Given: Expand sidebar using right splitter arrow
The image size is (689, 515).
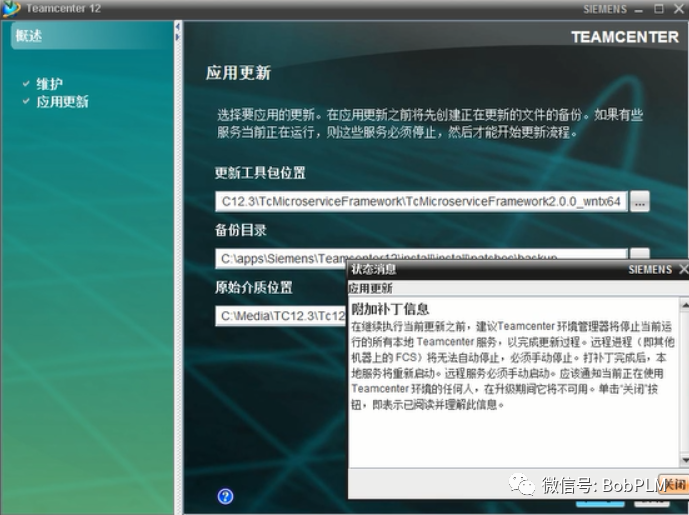Looking at the screenshot, I should click(178, 37).
